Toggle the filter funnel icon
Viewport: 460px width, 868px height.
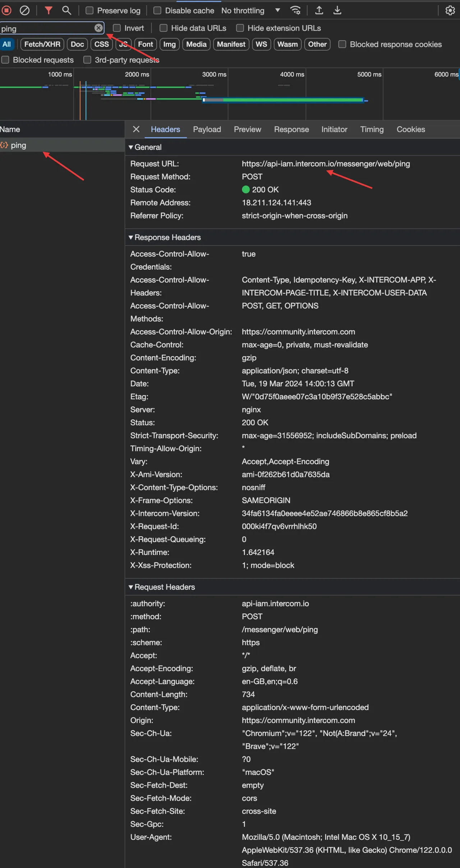pos(49,10)
